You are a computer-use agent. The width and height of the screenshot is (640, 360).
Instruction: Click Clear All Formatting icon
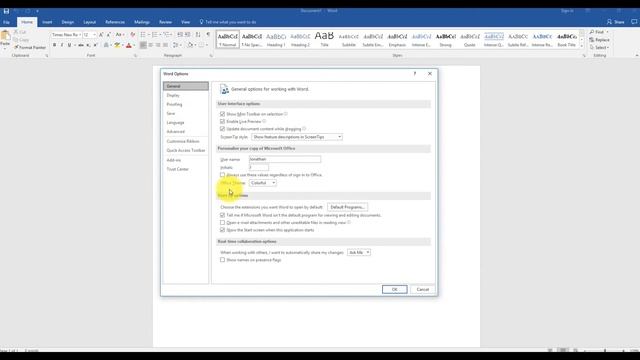132,35
